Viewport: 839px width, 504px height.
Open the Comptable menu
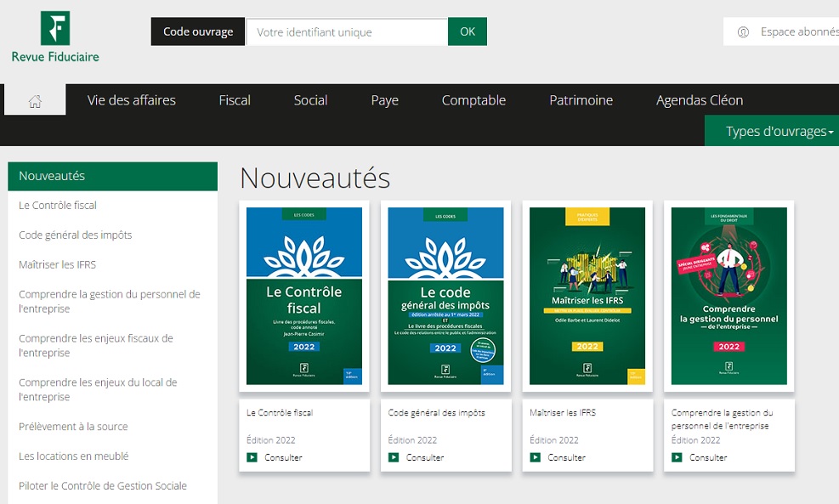(x=473, y=100)
